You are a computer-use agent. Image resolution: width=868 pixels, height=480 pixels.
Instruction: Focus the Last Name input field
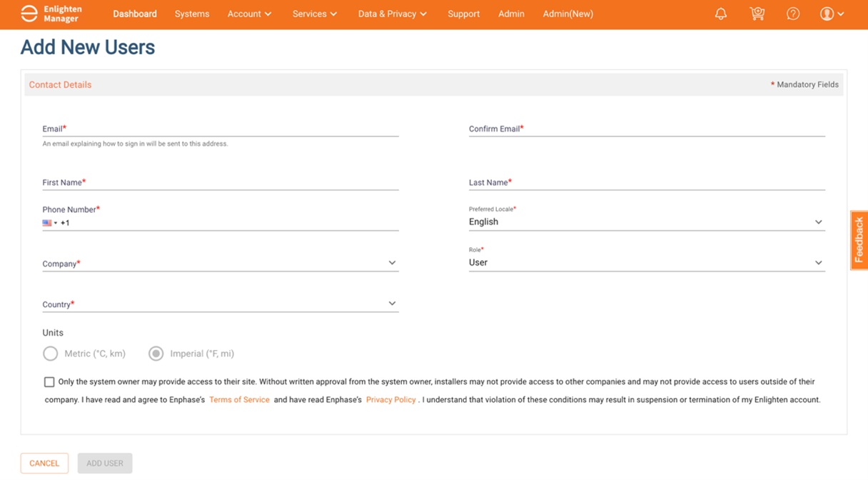(647, 182)
